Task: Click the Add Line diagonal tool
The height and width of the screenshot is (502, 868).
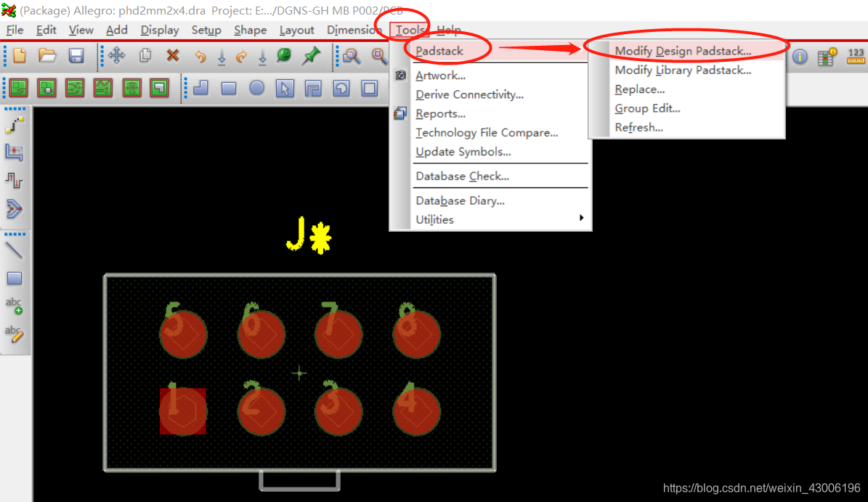Action: tap(15, 251)
